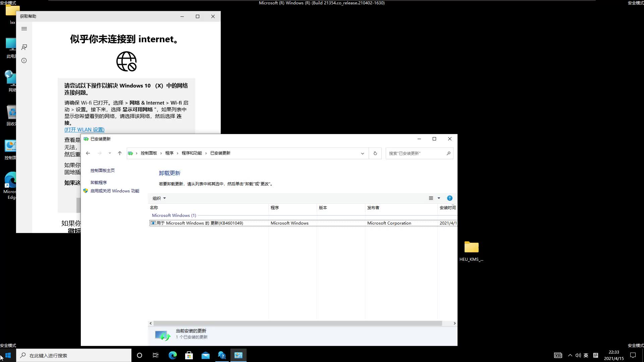This screenshot has width=644, height=362.
Task: Open the 打开 WLAN 设置 link
Action: (x=85, y=130)
